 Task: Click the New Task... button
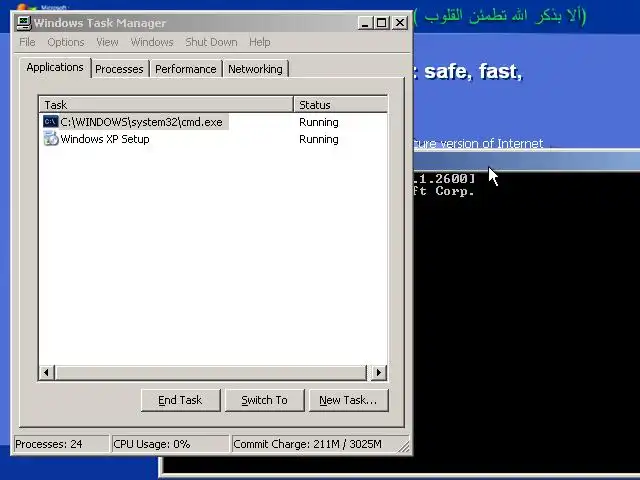click(349, 400)
